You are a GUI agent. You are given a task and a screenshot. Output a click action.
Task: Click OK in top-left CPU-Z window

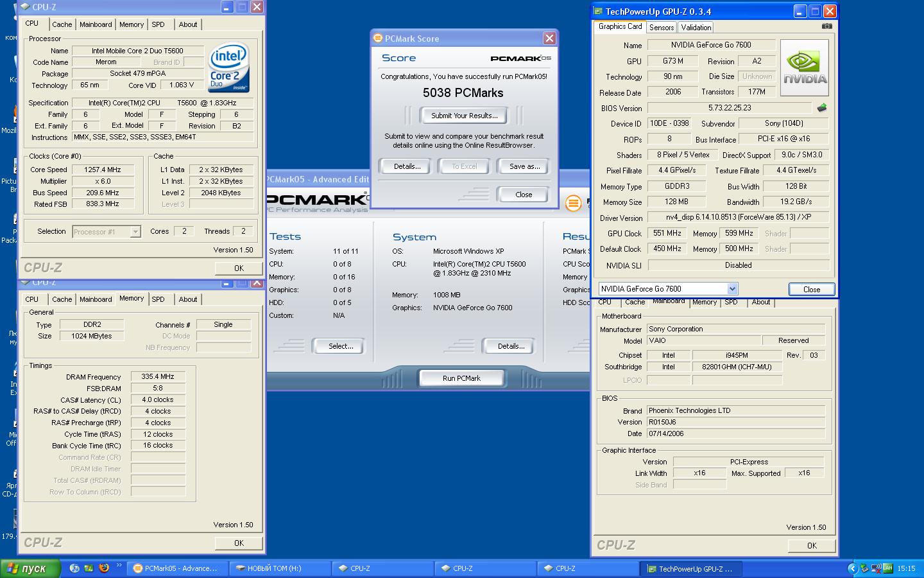coord(239,268)
